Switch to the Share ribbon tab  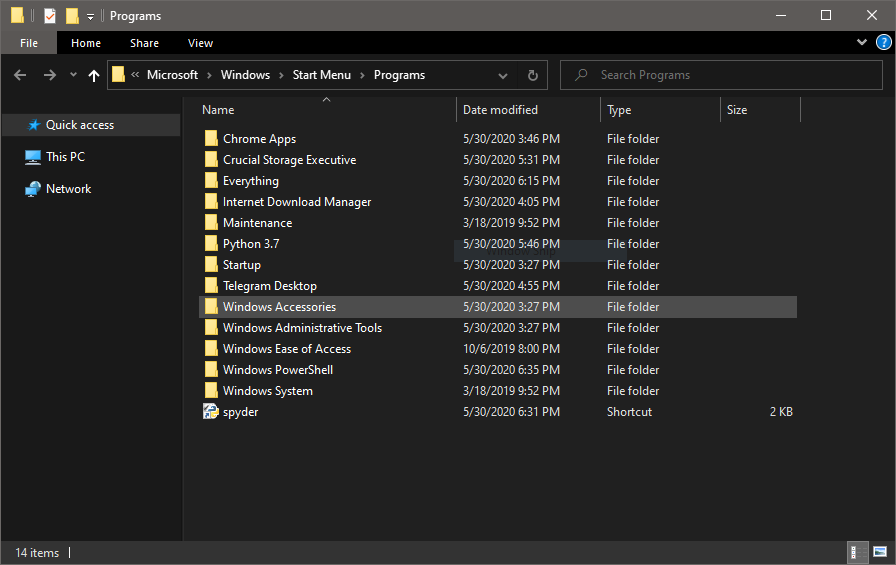(x=144, y=43)
